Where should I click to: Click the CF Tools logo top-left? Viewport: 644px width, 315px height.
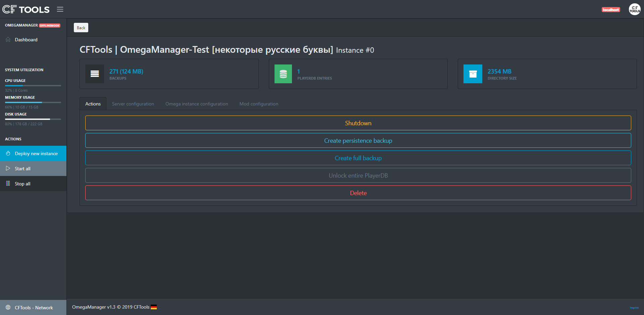click(x=26, y=9)
